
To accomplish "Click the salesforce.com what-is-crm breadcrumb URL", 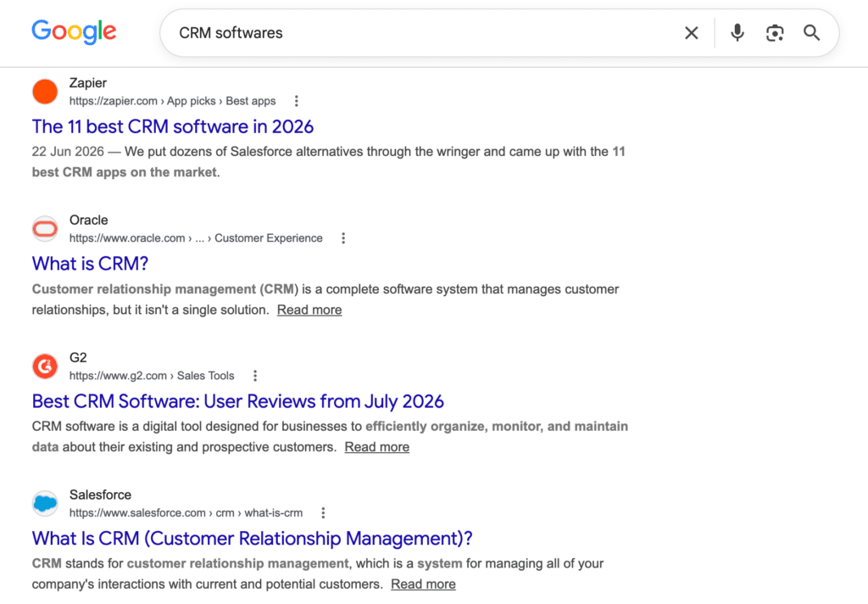I will 186,513.
